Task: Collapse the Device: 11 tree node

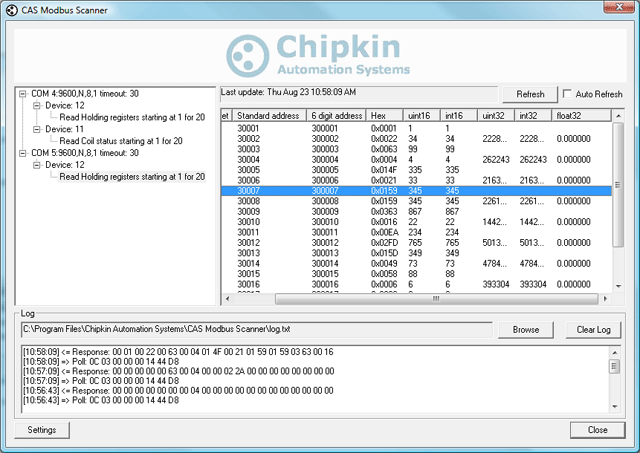Action: coord(36,129)
